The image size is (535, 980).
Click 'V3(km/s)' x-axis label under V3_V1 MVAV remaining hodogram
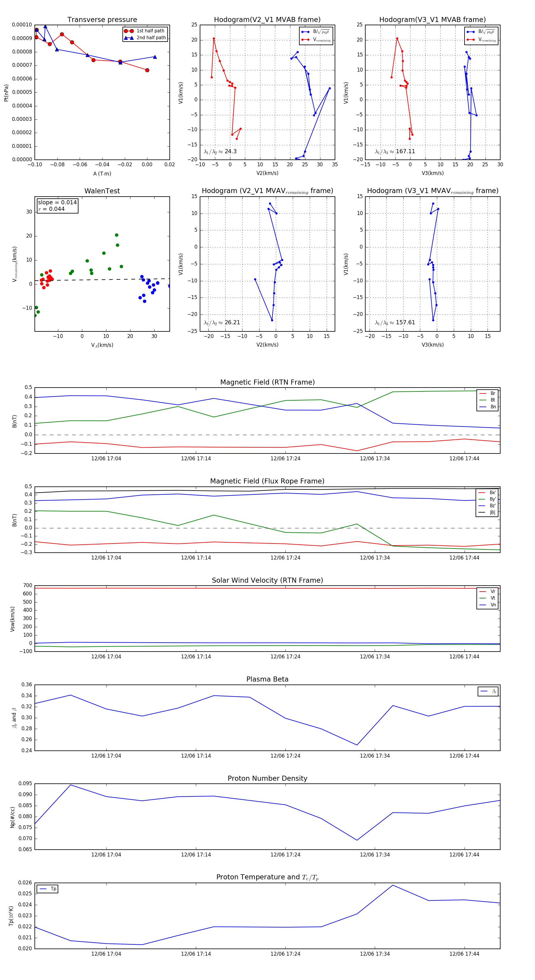(x=432, y=345)
